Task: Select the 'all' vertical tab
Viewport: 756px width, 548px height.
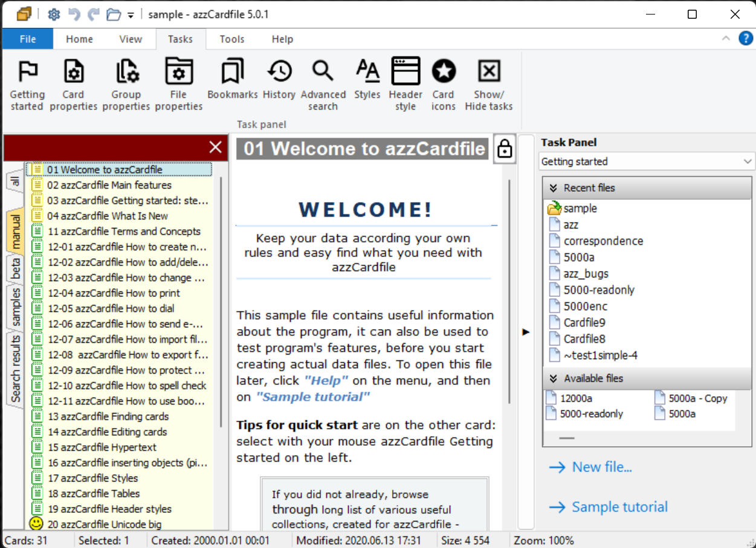Action: click(x=15, y=181)
